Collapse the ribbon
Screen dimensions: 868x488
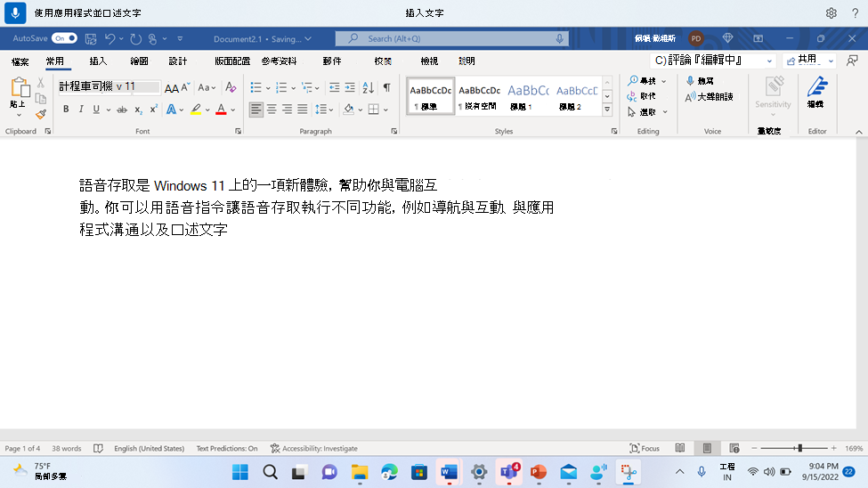click(x=858, y=131)
